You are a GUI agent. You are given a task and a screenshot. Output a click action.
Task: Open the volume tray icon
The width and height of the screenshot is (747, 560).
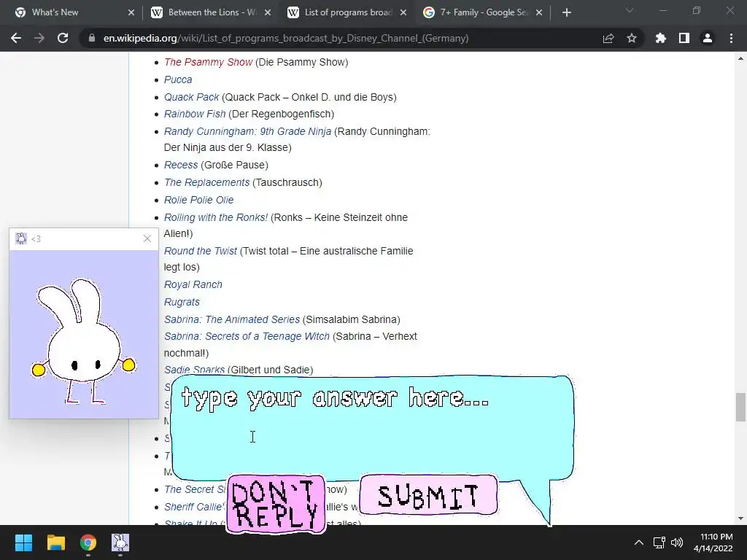[677, 542]
